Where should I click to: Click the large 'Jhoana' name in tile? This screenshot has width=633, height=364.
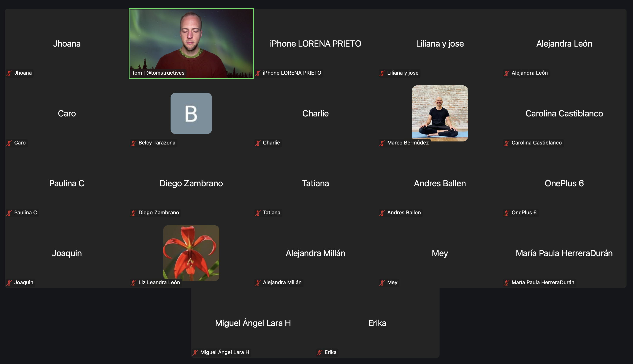click(x=67, y=44)
